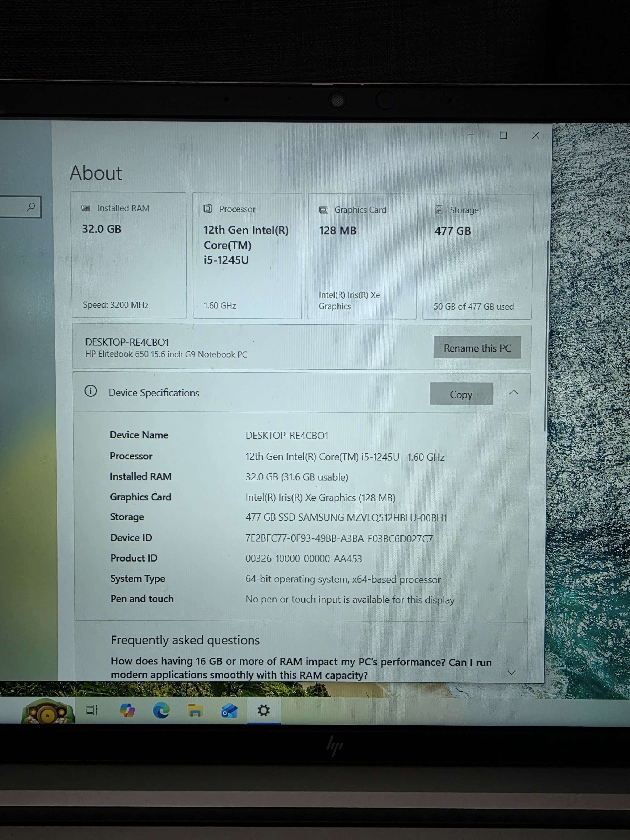
Task: Click the Rename this PC button
Action: (x=477, y=348)
